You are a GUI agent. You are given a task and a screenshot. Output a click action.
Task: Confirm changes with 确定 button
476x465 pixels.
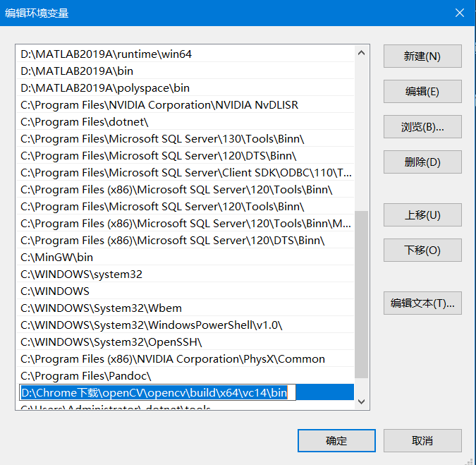336,441
